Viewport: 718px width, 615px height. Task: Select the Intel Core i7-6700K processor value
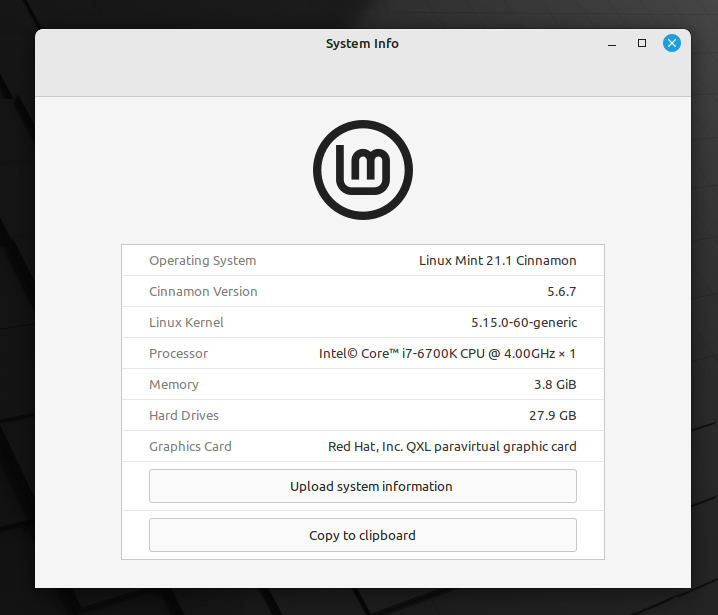447,354
